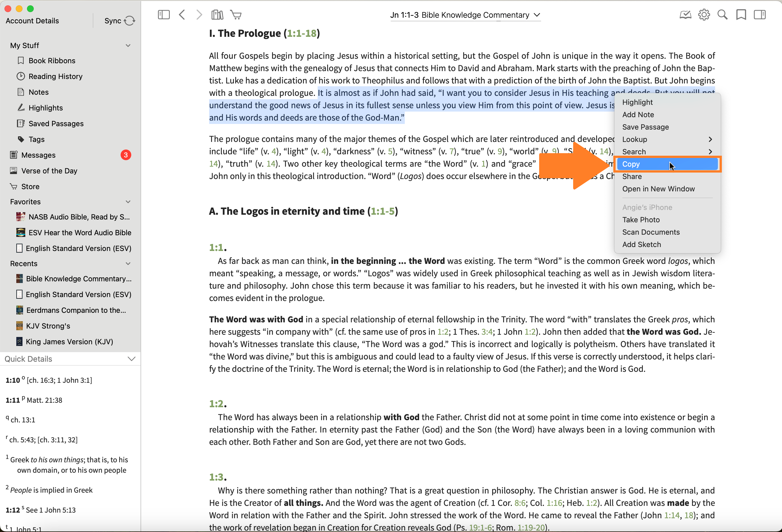Follow the 19:1-6 Psalms reference link
Image resolution: width=782 pixels, height=532 pixels.
point(480,527)
